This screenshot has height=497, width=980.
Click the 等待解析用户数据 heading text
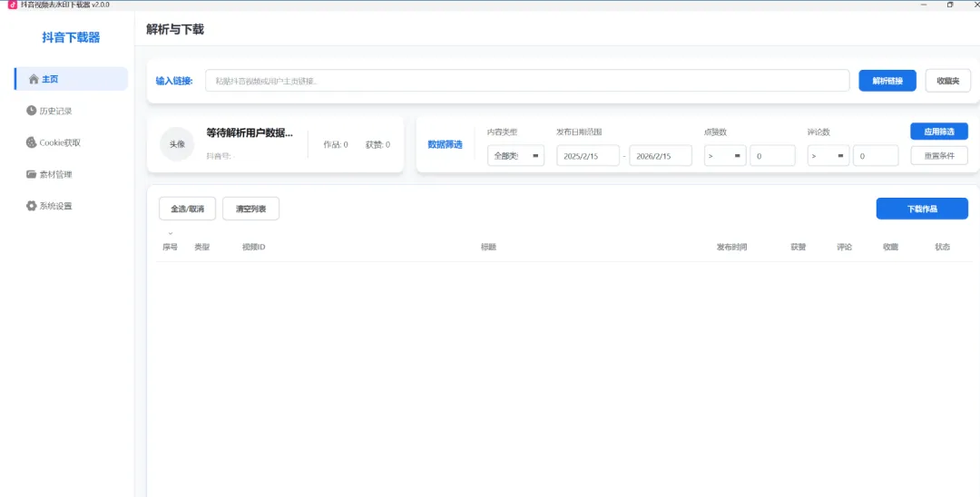(250, 133)
